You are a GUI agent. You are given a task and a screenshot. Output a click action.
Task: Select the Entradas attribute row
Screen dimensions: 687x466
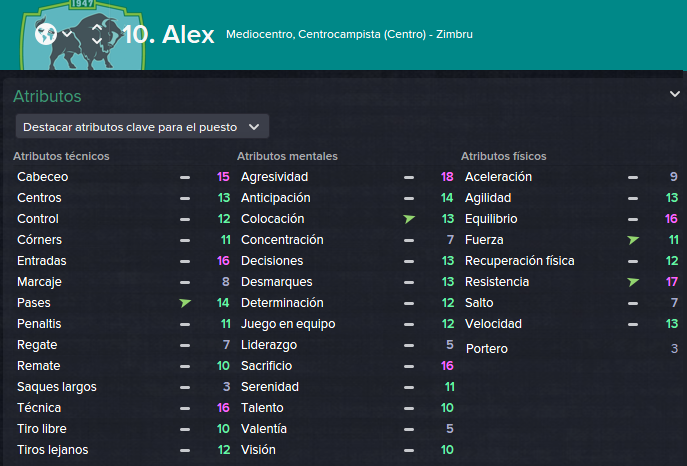pos(123,261)
